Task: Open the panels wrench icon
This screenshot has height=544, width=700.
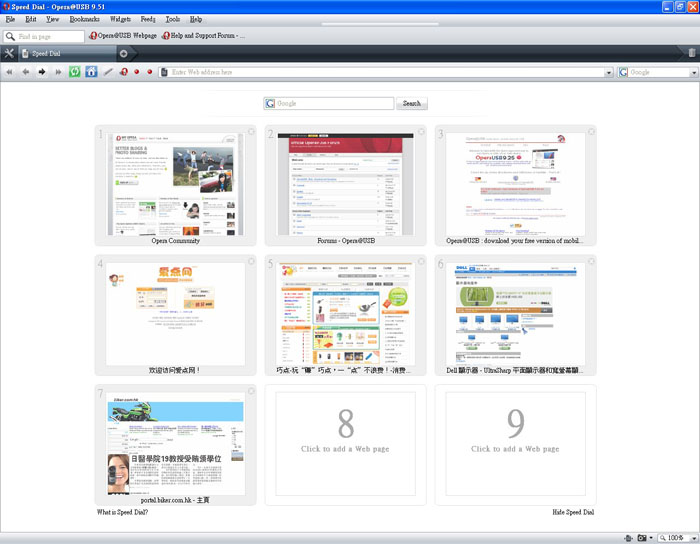Action: point(10,53)
